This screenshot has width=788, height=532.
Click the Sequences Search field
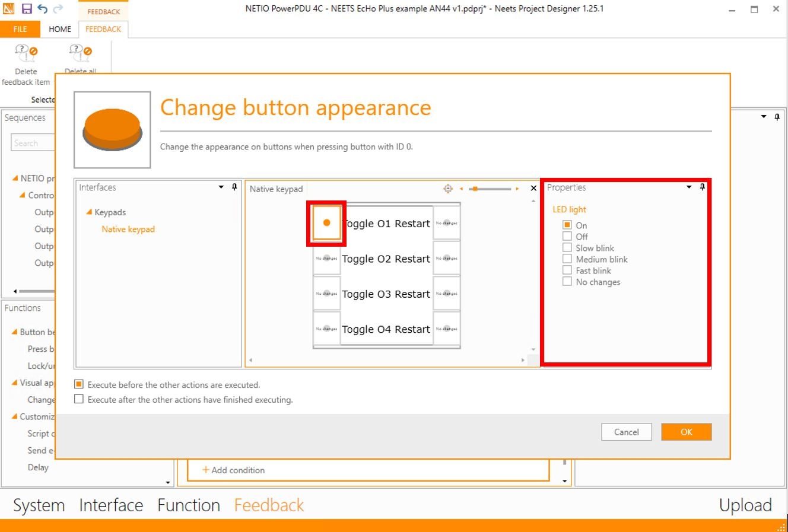33,143
